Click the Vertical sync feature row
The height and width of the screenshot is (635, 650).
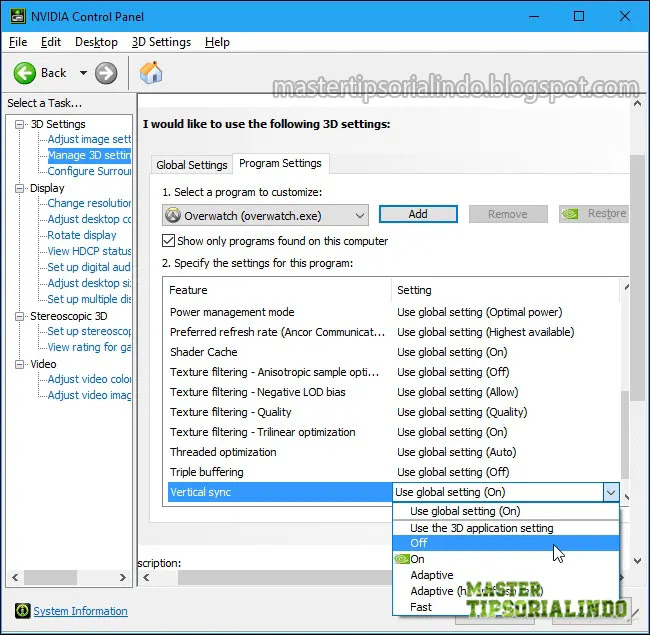pos(280,492)
